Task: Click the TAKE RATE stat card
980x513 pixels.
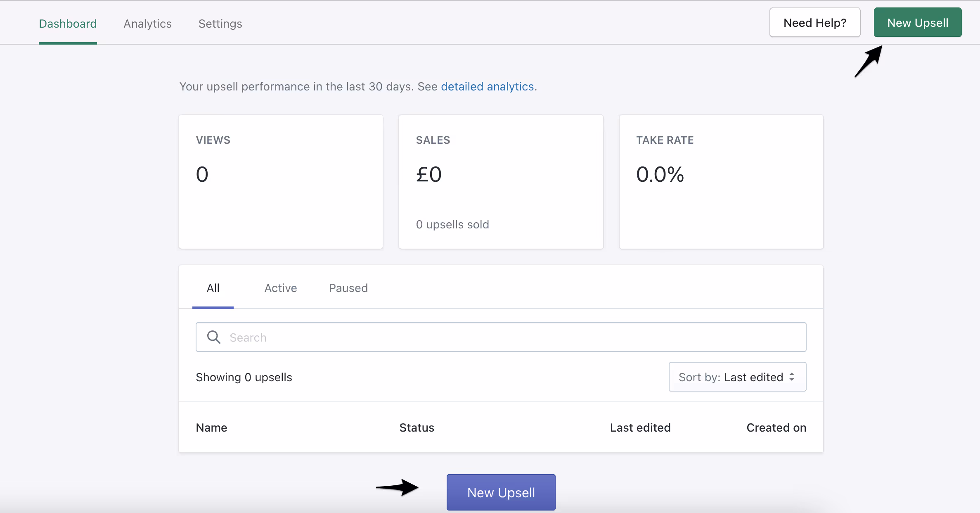Action: pos(721,182)
